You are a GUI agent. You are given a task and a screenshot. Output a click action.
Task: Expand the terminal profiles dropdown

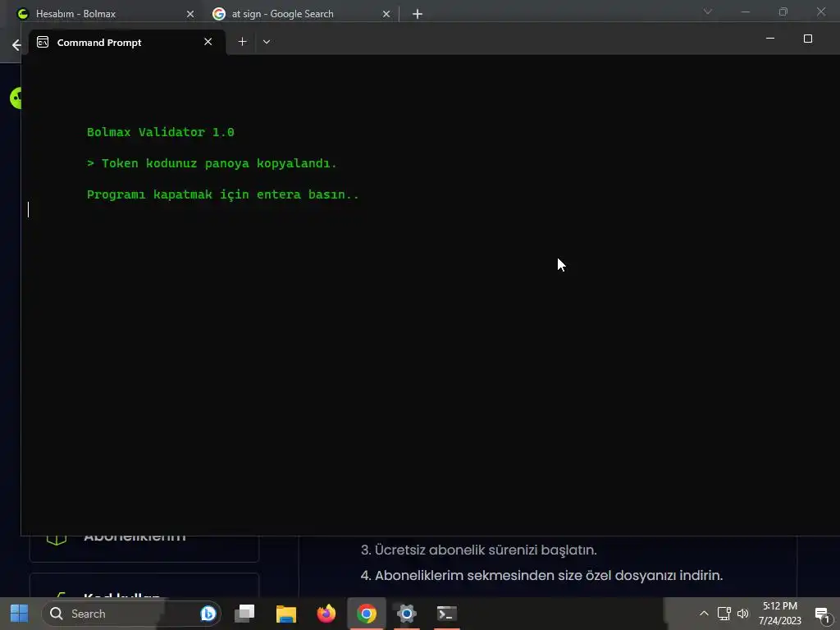[x=267, y=42]
